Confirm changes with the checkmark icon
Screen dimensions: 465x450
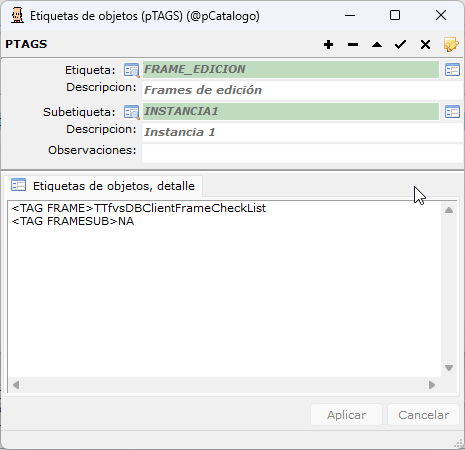[x=400, y=44]
